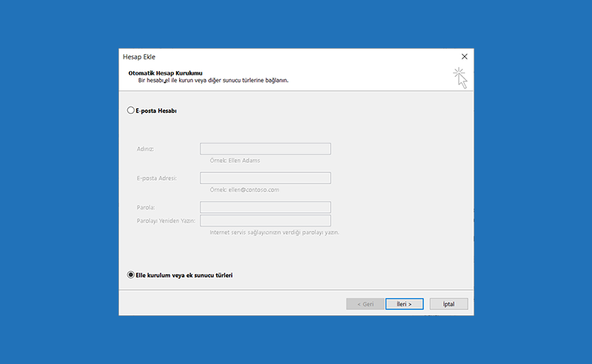The height and width of the screenshot is (364, 592).
Task: Click the 'Parolayı Yeniden Yazın:' label
Action: (x=166, y=220)
